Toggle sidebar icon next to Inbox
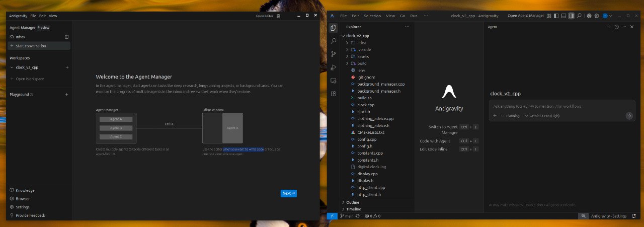 tap(67, 37)
